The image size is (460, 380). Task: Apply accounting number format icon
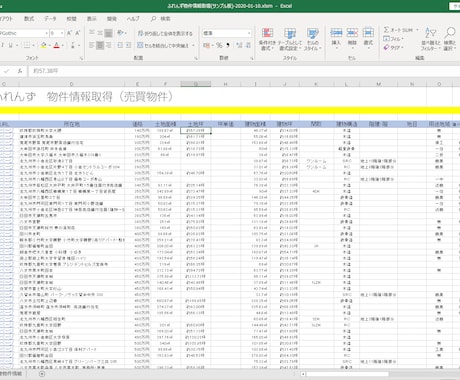coord(206,45)
